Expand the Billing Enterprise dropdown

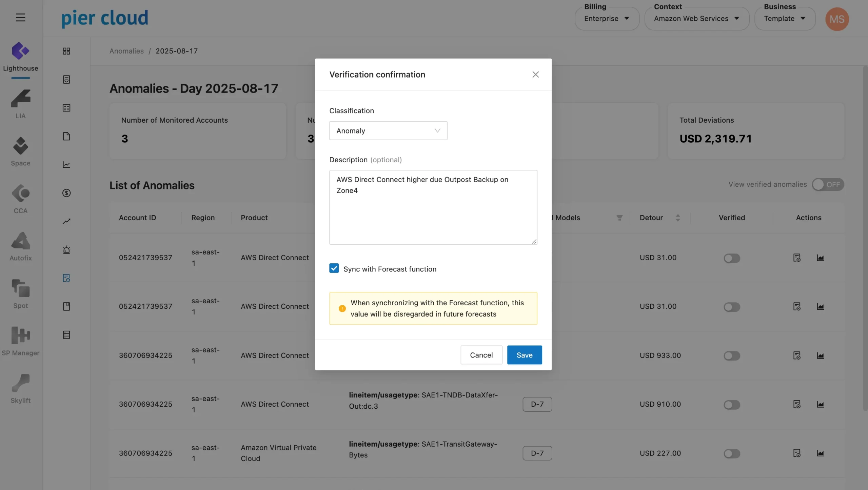[x=607, y=19]
